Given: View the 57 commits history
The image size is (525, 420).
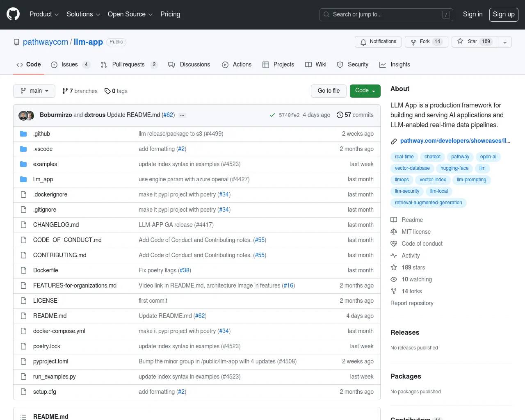Looking at the screenshot, I should tap(355, 115).
